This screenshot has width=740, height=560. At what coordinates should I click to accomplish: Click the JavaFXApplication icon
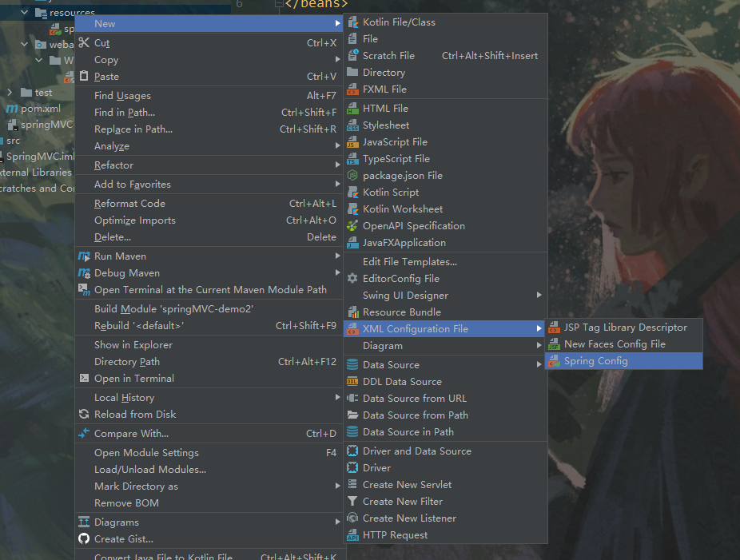click(x=352, y=243)
